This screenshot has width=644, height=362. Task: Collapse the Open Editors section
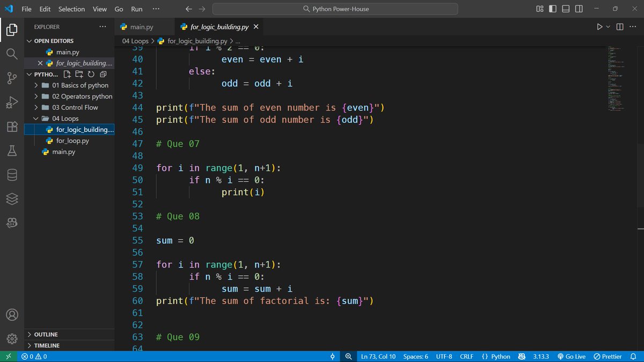click(x=54, y=41)
